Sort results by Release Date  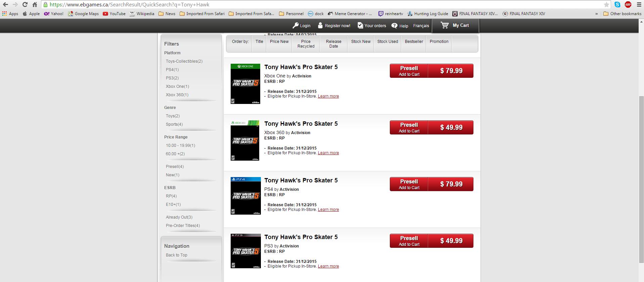point(334,44)
